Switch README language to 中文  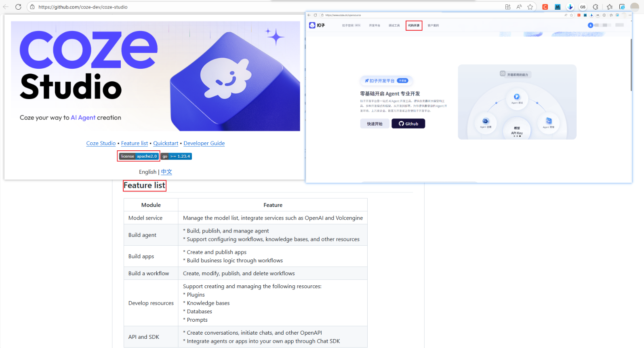(x=166, y=172)
